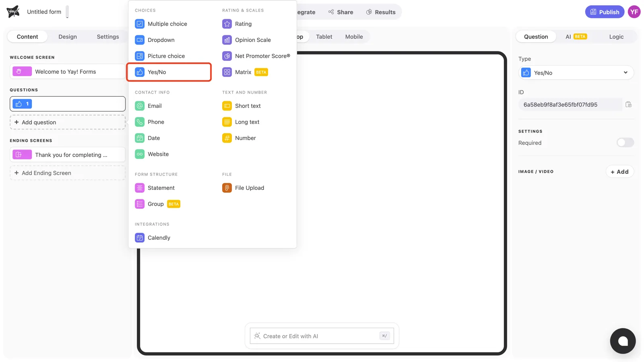Click Add Ending Screen button

[x=68, y=173]
